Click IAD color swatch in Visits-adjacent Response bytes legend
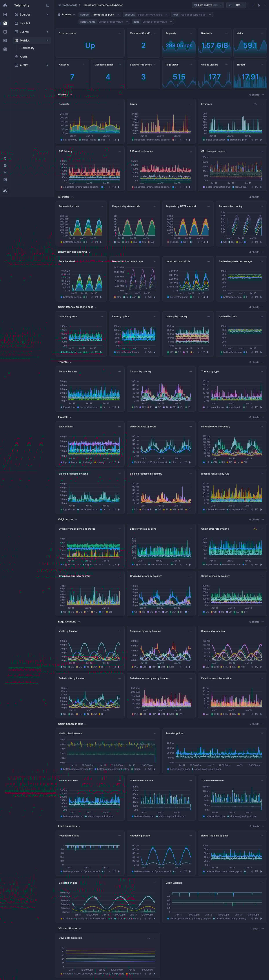The width and height of the screenshot is (269, 980). tap(132, 667)
